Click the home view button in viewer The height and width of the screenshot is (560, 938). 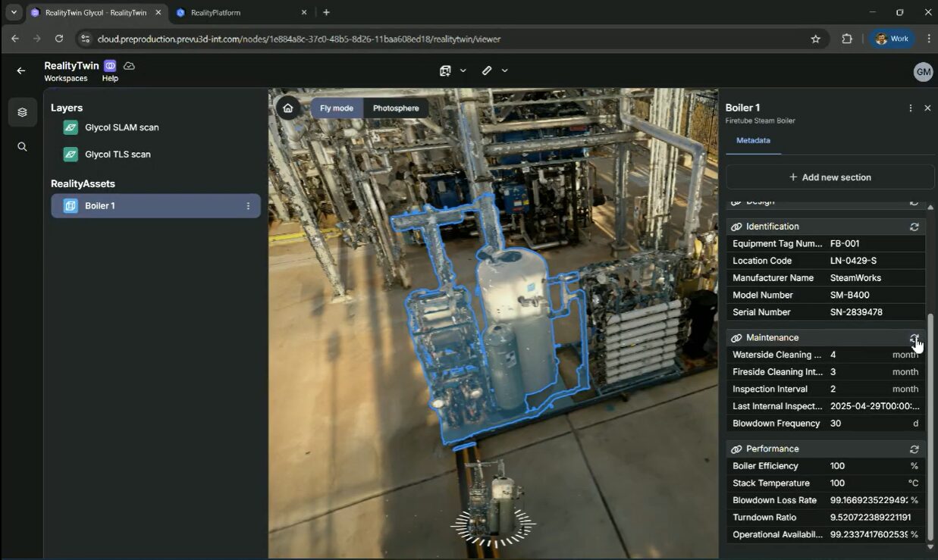(x=288, y=108)
